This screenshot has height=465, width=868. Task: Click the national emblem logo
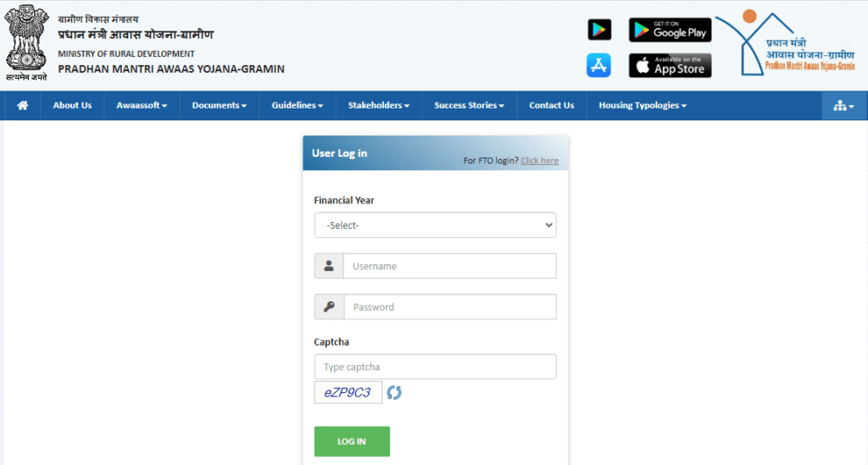tap(26, 42)
